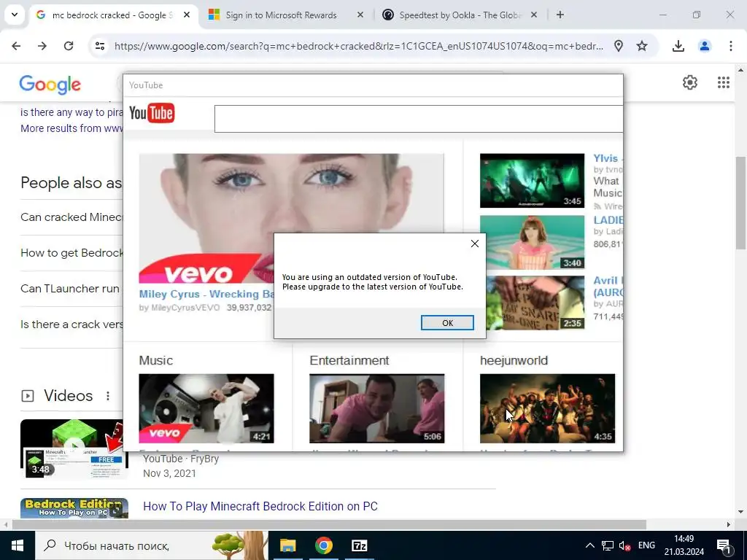Open the LADIES video thumbnail showing 3:40

(x=532, y=242)
